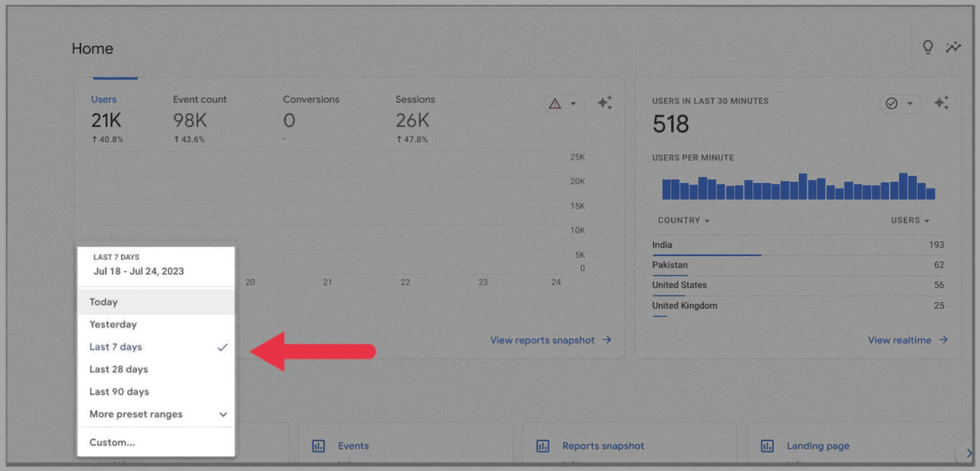Viewport: 980px width, 471px height.
Task: Select Today in the date range menu
Action: point(103,301)
